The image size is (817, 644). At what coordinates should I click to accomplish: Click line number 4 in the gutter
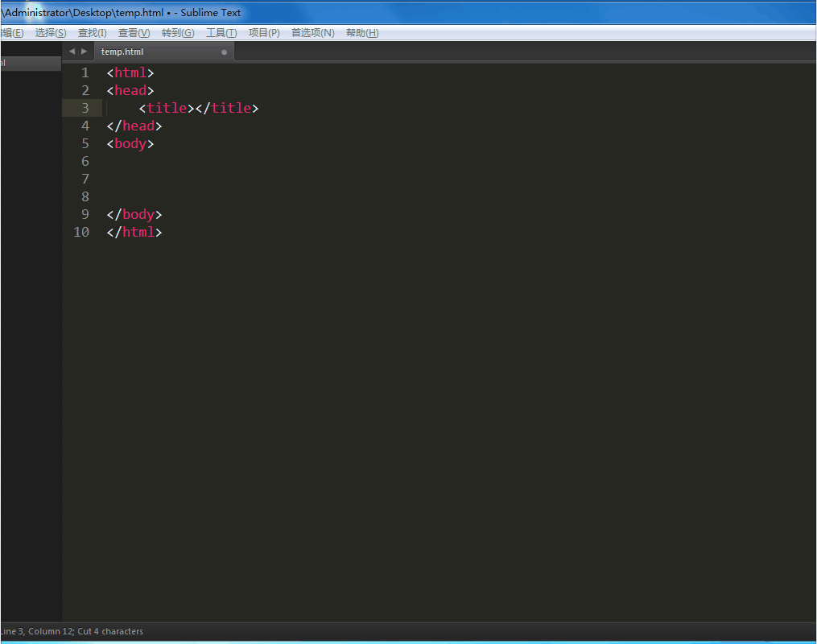(85, 126)
